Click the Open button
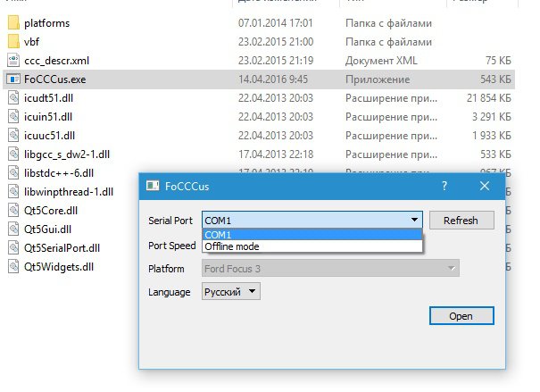The width and height of the screenshot is (540, 392). (461, 316)
